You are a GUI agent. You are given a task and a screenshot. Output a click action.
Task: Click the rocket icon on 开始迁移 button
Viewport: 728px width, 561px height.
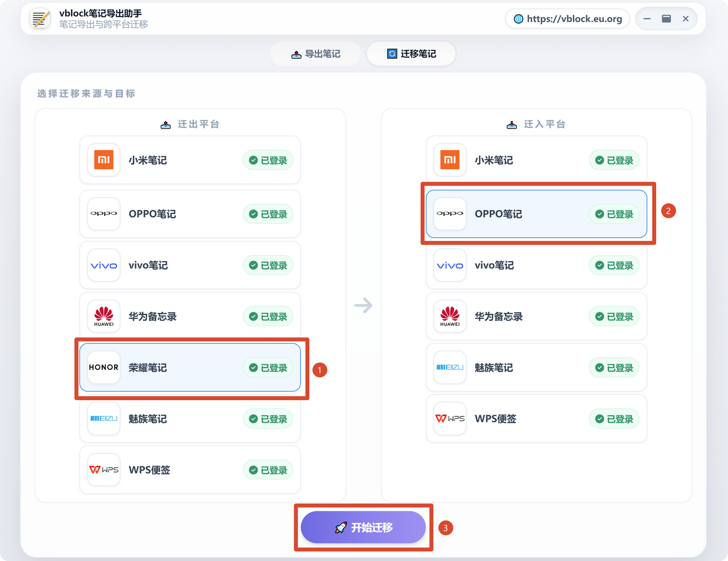tap(341, 528)
